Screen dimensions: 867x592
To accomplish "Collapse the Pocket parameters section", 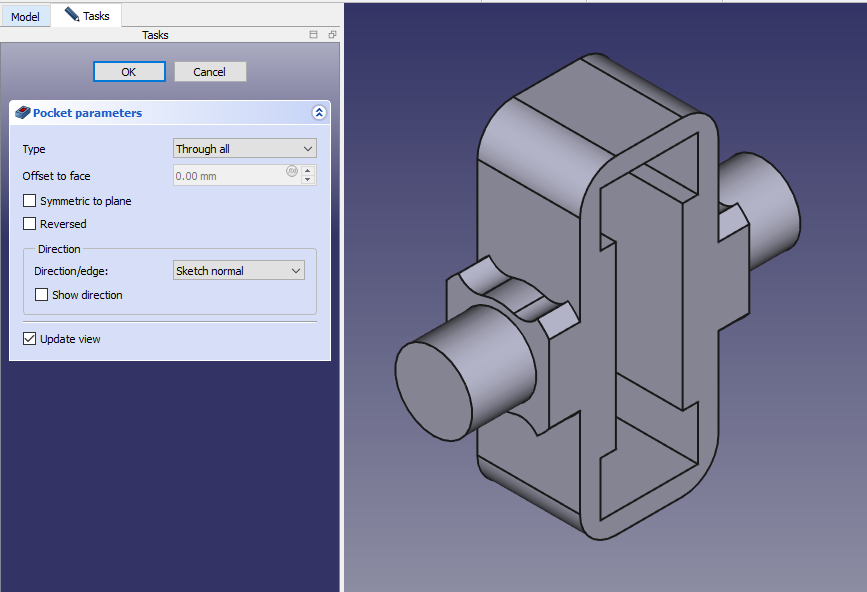I will point(319,113).
